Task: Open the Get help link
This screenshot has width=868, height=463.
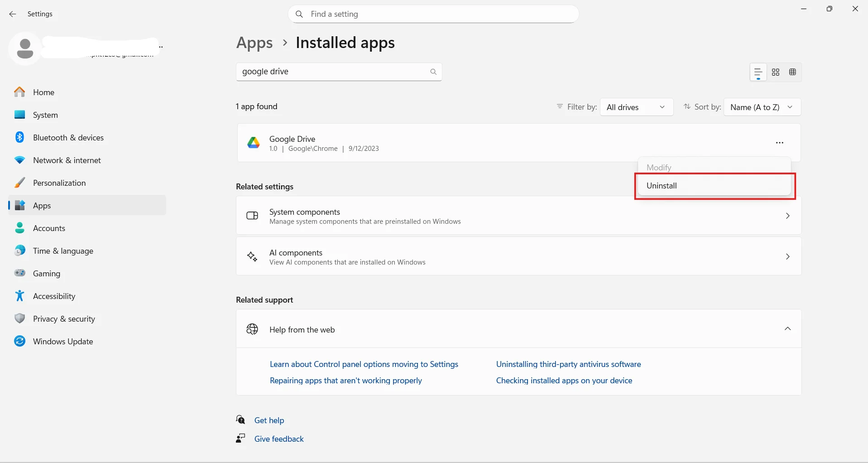Action: [x=269, y=420]
